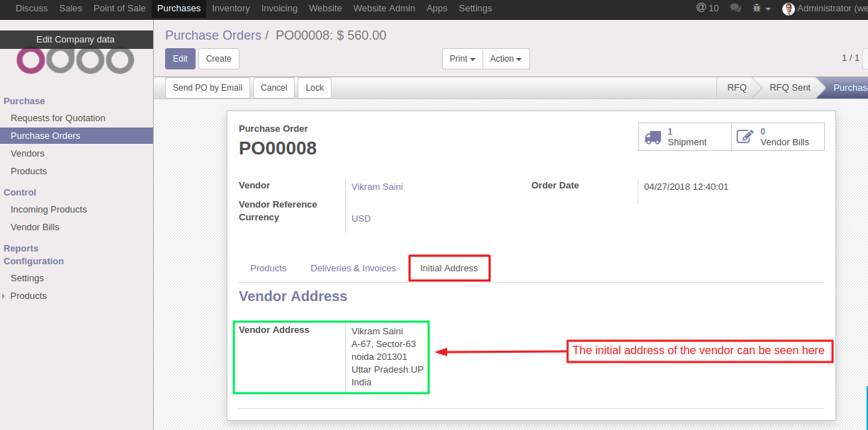Click the Reports sidebar heading
Viewport: 868px width, 430px height.
(21, 249)
